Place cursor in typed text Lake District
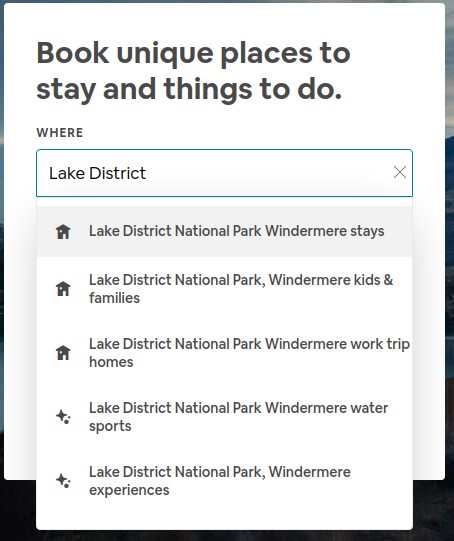The width and height of the screenshot is (454, 541). tap(97, 173)
